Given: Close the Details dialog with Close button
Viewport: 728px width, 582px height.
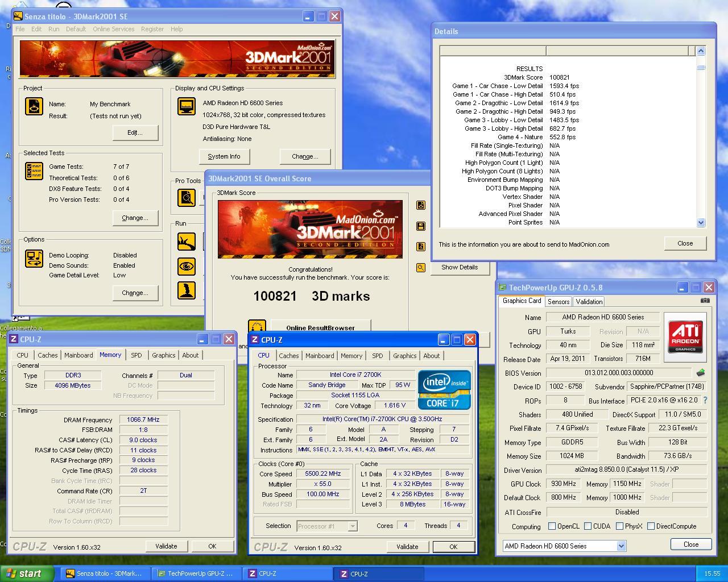Looking at the screenshot, I should pyautogui.click(x=685, y=243).
